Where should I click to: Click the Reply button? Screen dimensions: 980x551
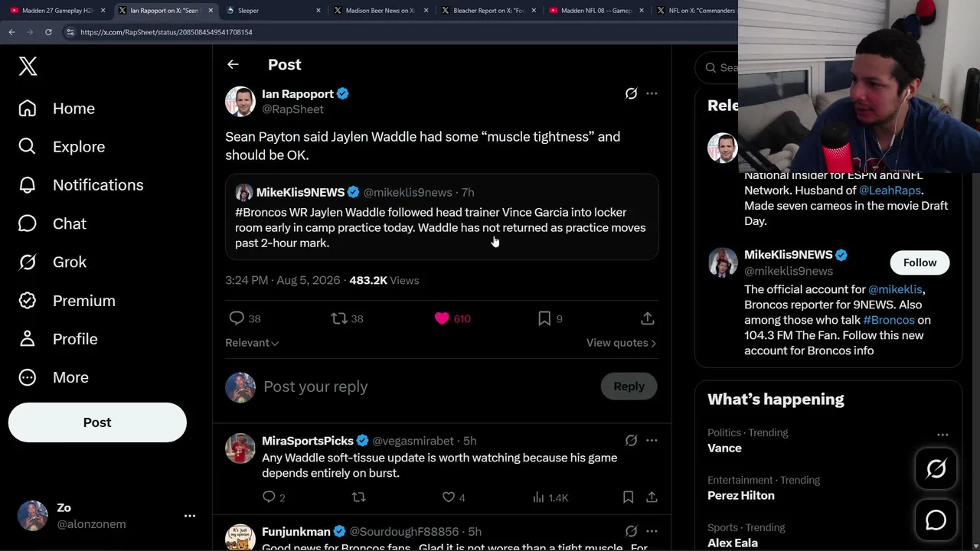[629, 386]
